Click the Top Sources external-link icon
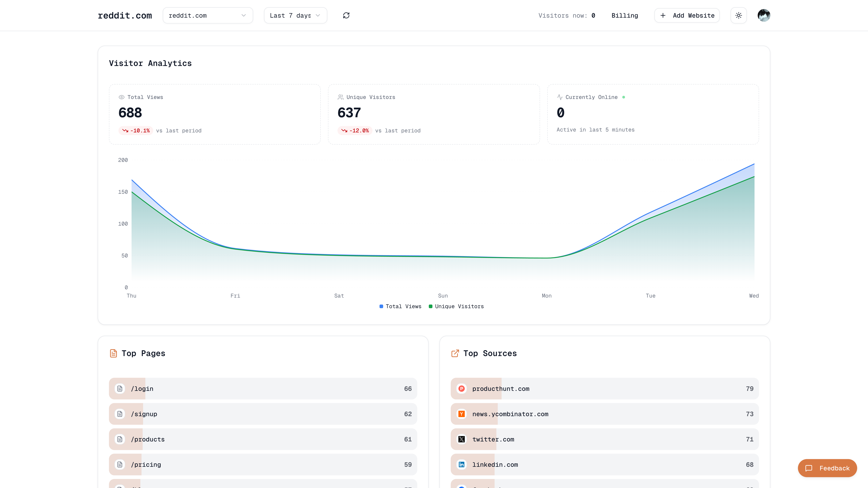 (455, 353)
